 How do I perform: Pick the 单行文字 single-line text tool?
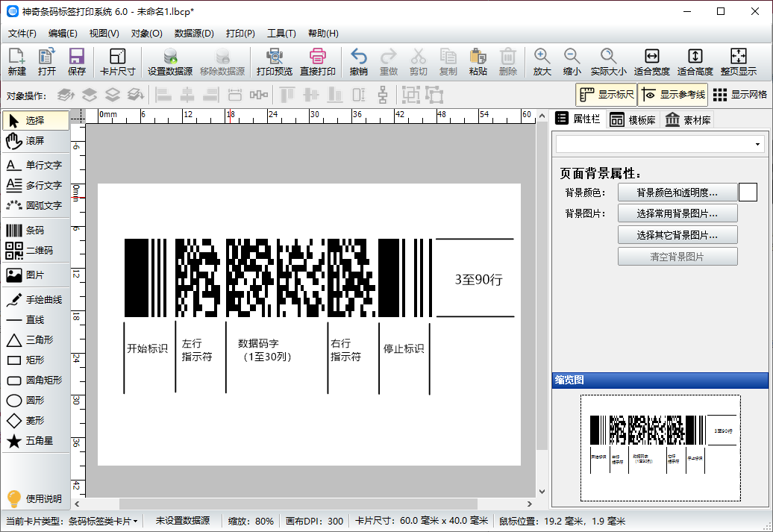[36, 165]
